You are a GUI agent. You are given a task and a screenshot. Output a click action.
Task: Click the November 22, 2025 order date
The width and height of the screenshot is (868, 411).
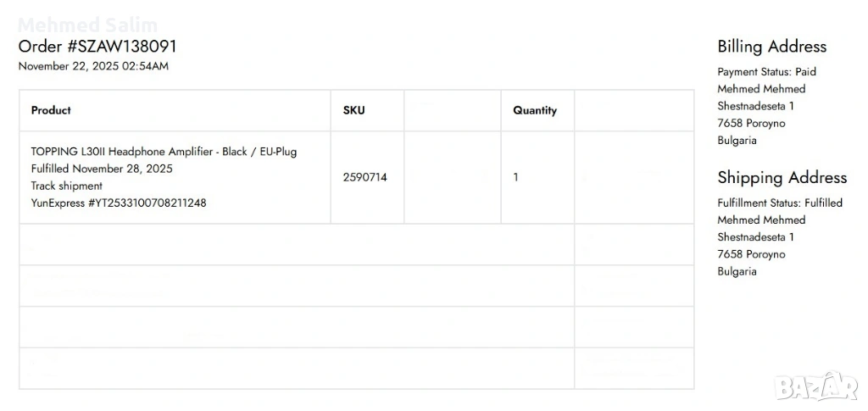point(93,66)
